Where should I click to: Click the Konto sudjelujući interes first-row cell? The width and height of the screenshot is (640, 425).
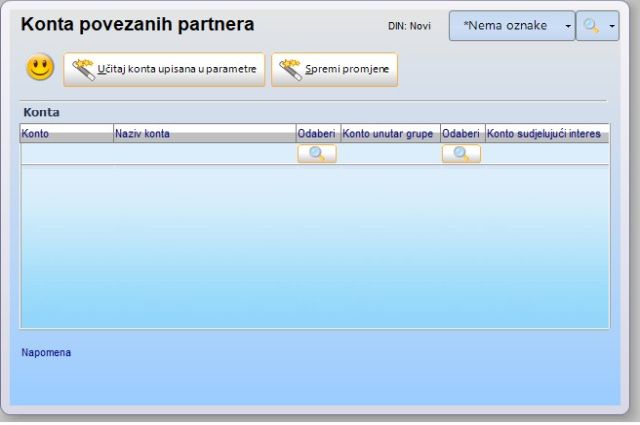point(546,154)
